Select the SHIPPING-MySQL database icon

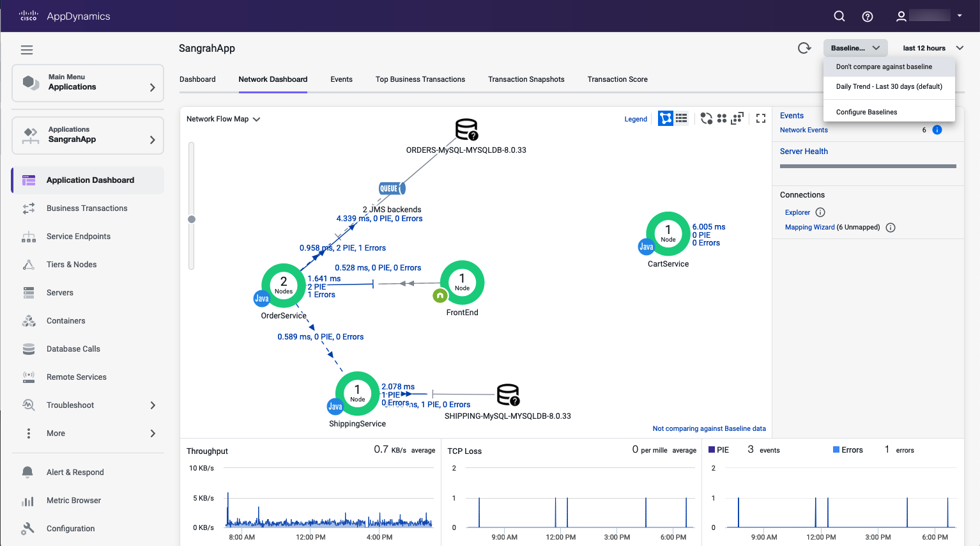(509, 394)
